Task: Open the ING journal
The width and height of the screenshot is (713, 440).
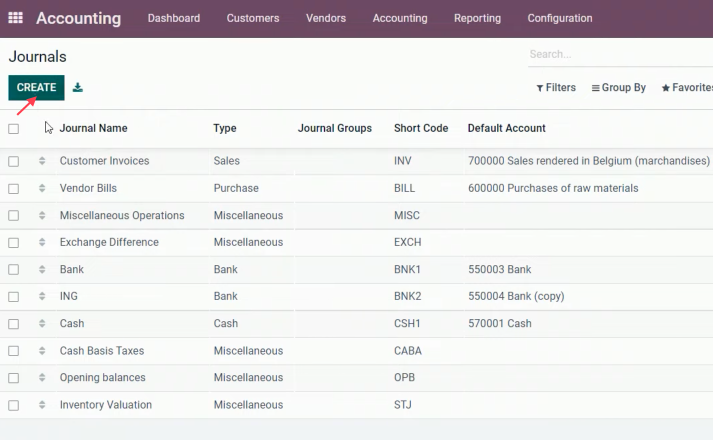Action: pos(69,296)
